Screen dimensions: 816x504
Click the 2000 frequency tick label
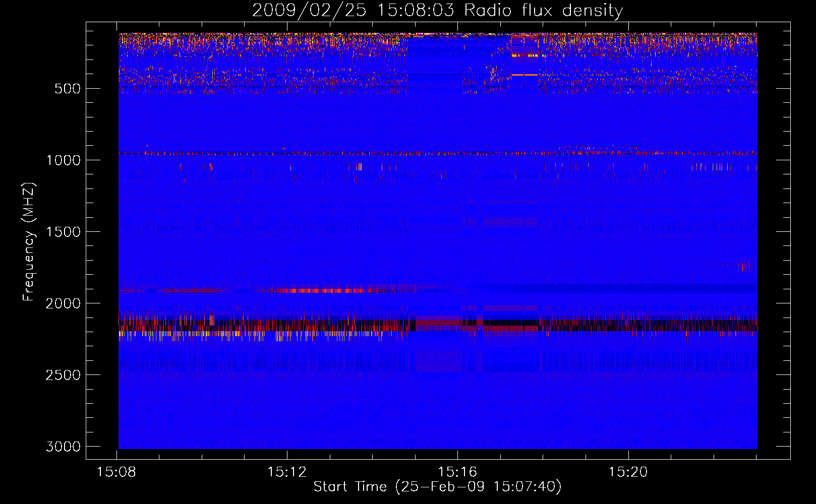tap(63, 303)
